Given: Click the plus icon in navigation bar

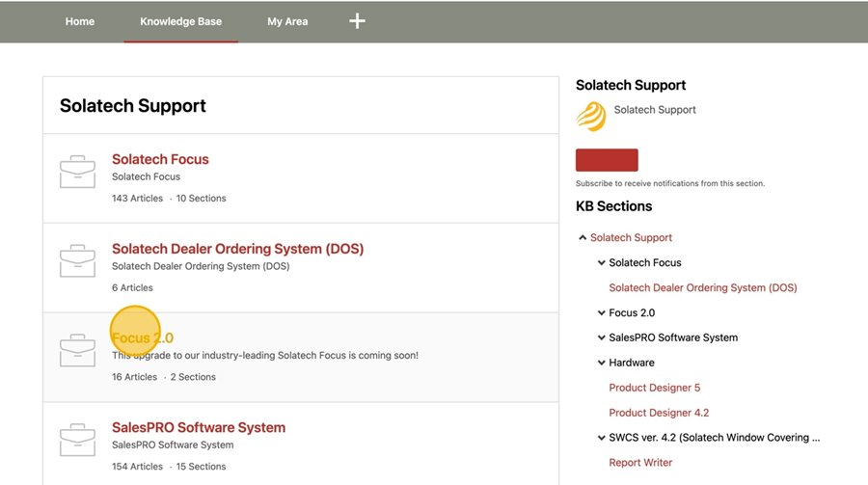Looking at the screenshot, I should coord(357,21).
